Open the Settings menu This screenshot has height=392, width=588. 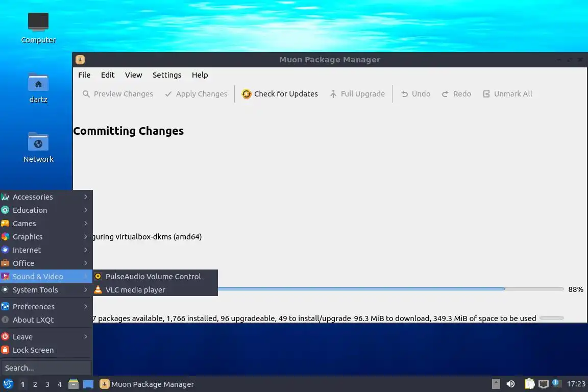(x=167, y=75)
